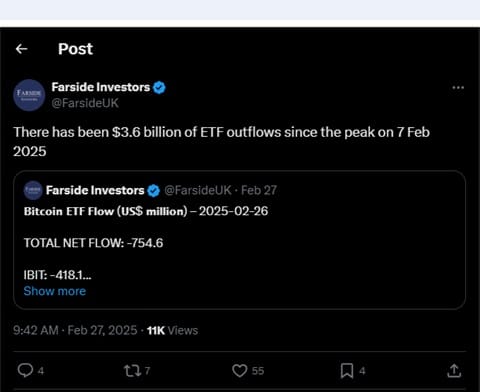Click the quoted @FarsideUK handle
480x392 pixels.
tap(198, 190)
